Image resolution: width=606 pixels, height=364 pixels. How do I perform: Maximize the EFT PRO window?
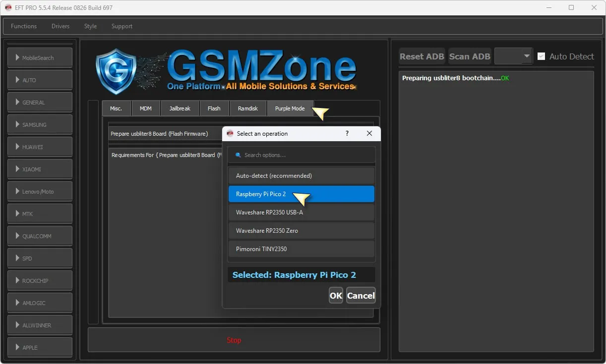point(571,7)
